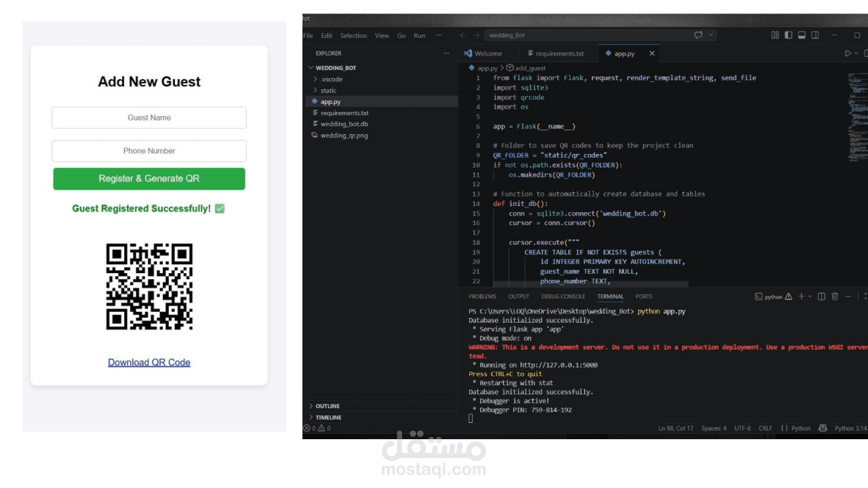Expand the static folder
Screen dimensions: 868x488
380,90
